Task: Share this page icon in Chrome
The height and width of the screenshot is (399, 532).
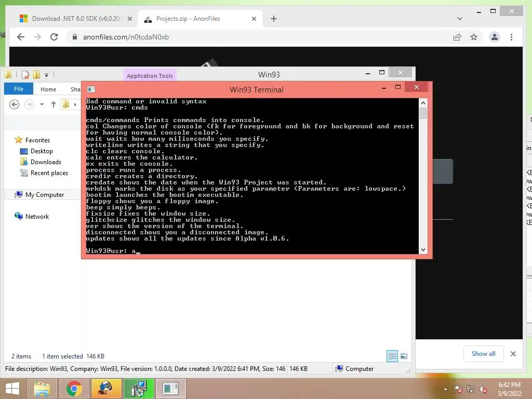Action: click(x=457, y=37)
